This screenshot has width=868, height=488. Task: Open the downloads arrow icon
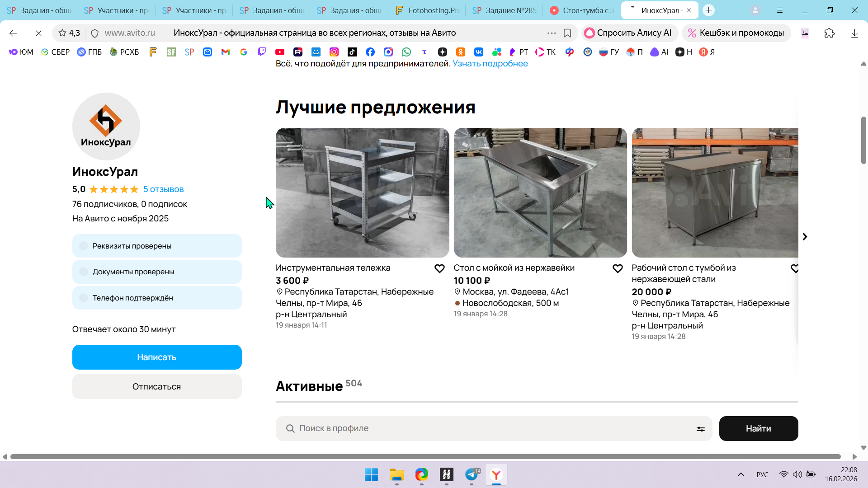coord(854,33)
